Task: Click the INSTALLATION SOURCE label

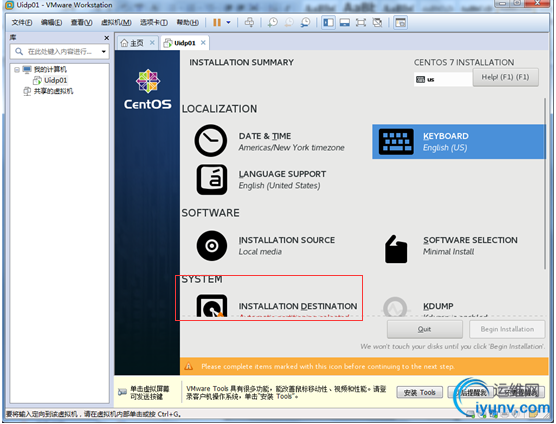Action: [x=287, y=240]
